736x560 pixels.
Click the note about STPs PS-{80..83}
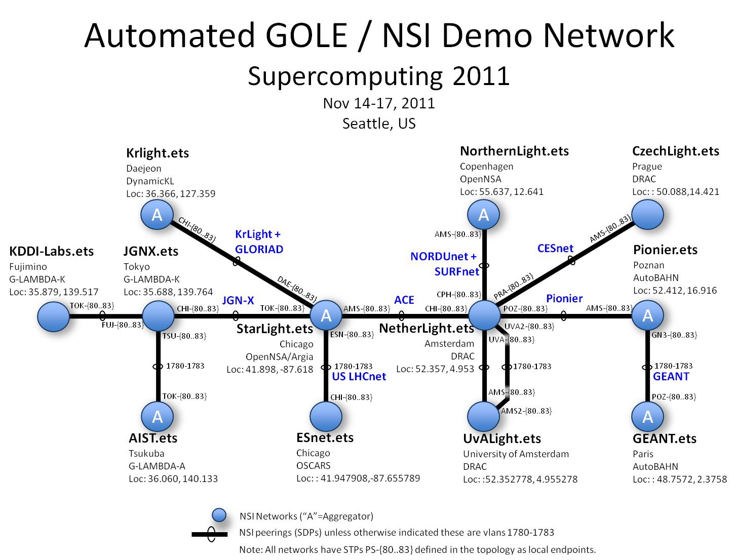[417, 550]
